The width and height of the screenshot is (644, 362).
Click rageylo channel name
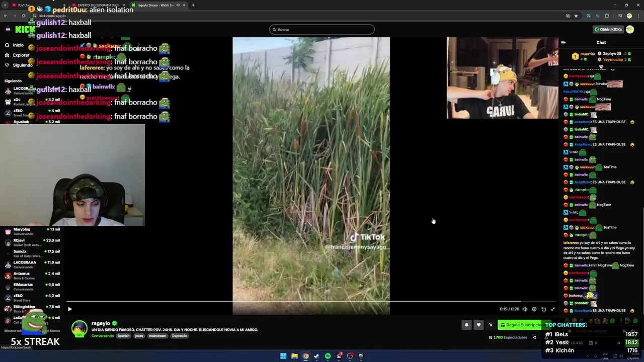point(101,323)
